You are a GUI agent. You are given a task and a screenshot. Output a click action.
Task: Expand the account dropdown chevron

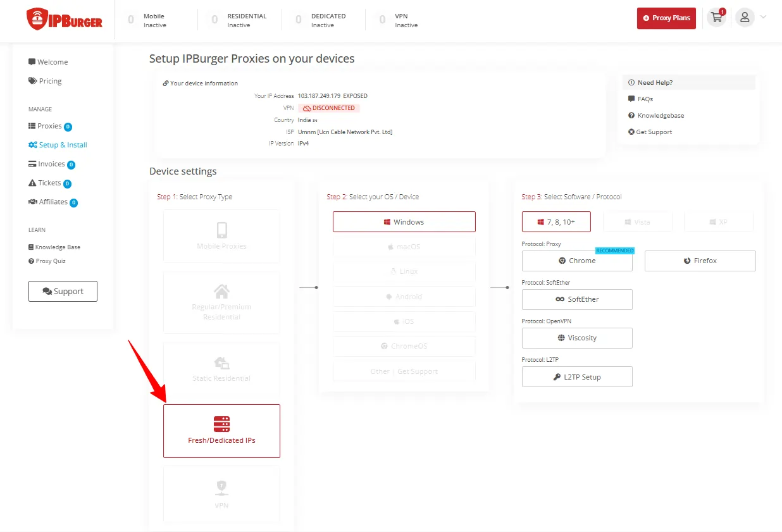763,18
